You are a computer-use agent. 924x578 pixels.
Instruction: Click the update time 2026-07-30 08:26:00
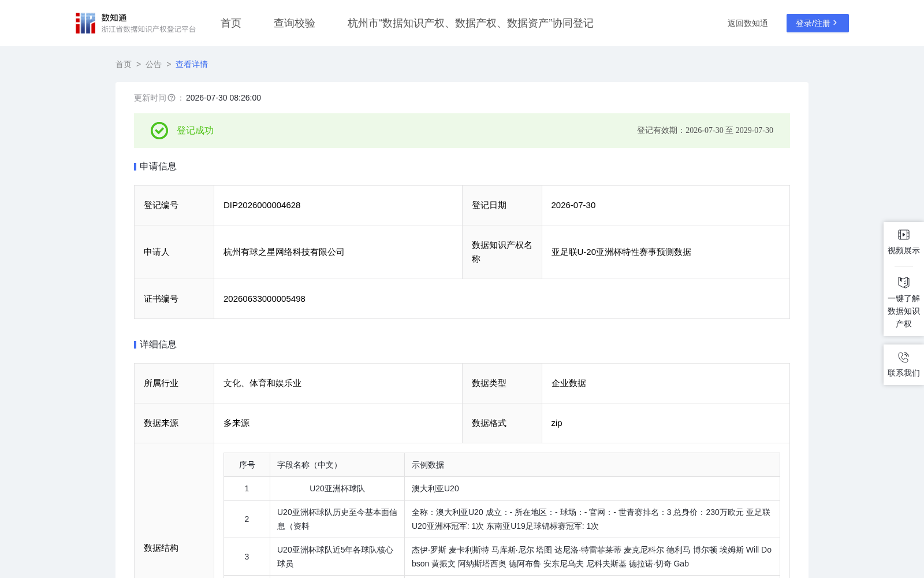[x=223, y=98]
